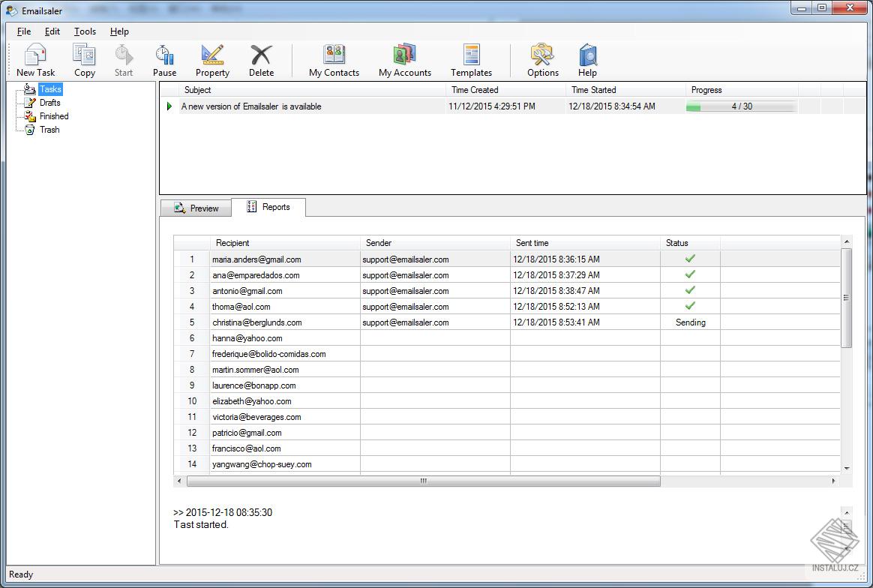Viewport: 873px width, 588px height.
Task: Open the File menu
Action: coord(24,31)
